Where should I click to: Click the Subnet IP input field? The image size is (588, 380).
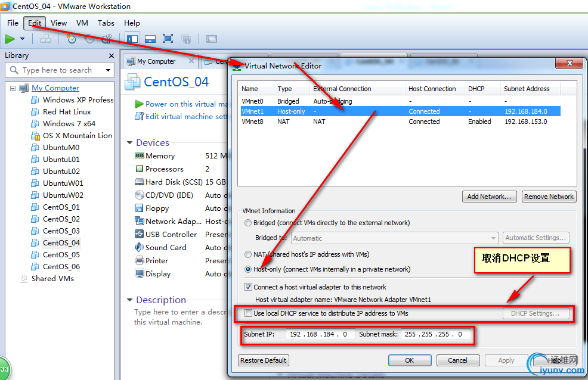320,334
